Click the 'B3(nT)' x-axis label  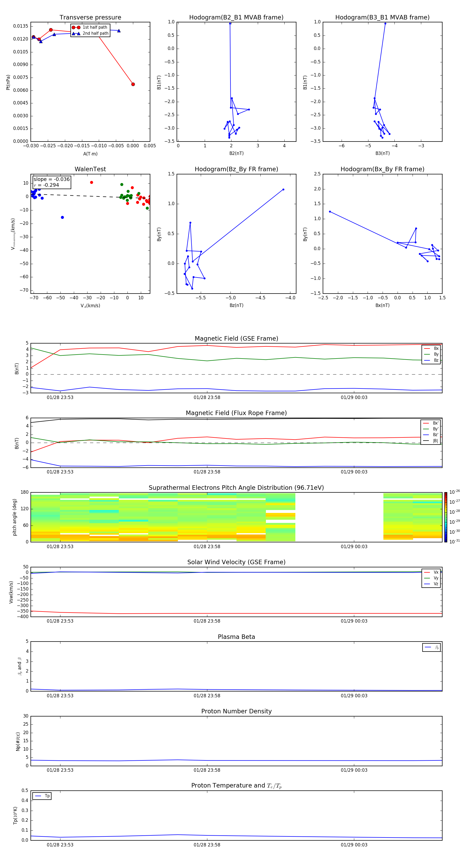point(382,153)
